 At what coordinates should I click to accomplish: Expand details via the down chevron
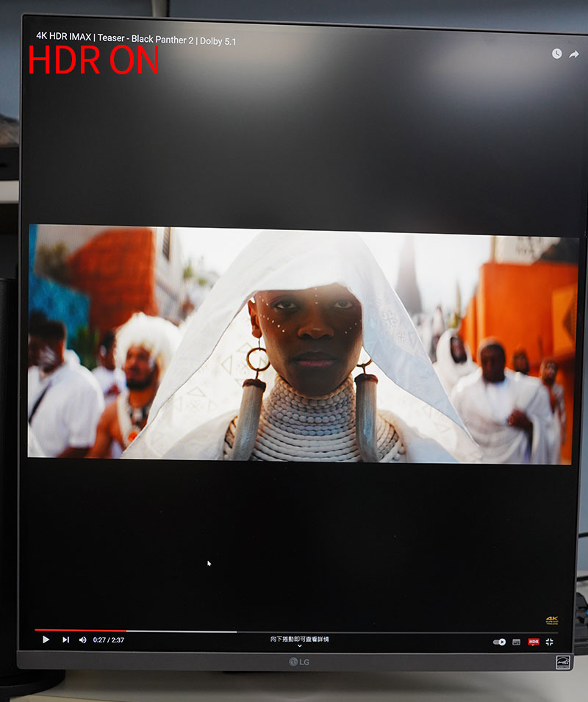pos(299,646)
